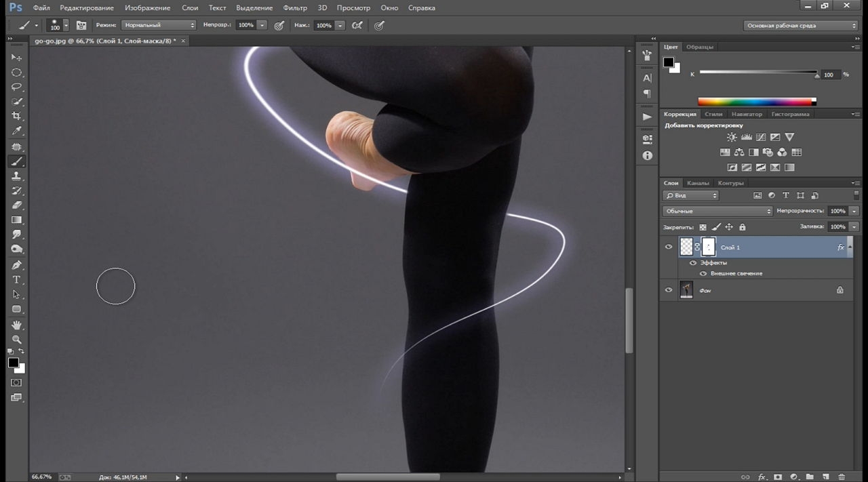Select layer mask thumbnail of Слой 1
The height and width of the screenshot is (482, 868).
tap(709, 247)
